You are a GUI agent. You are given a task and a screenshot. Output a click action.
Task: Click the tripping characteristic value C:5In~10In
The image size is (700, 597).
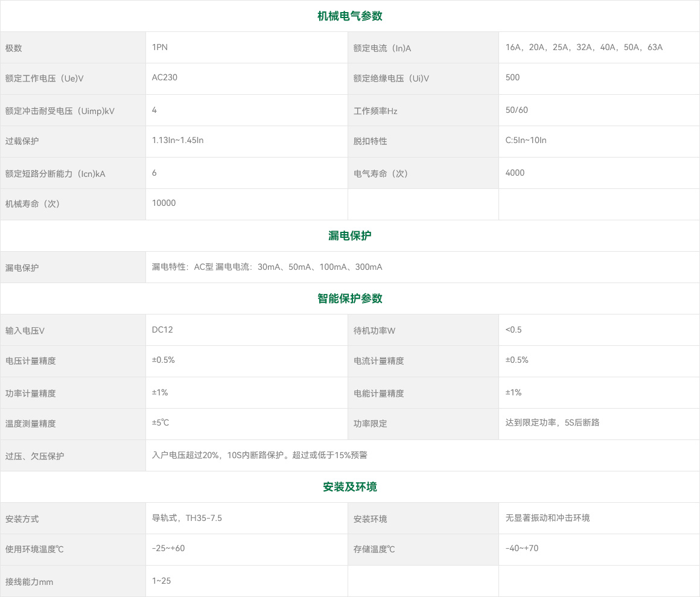click(x=526, y=140)
